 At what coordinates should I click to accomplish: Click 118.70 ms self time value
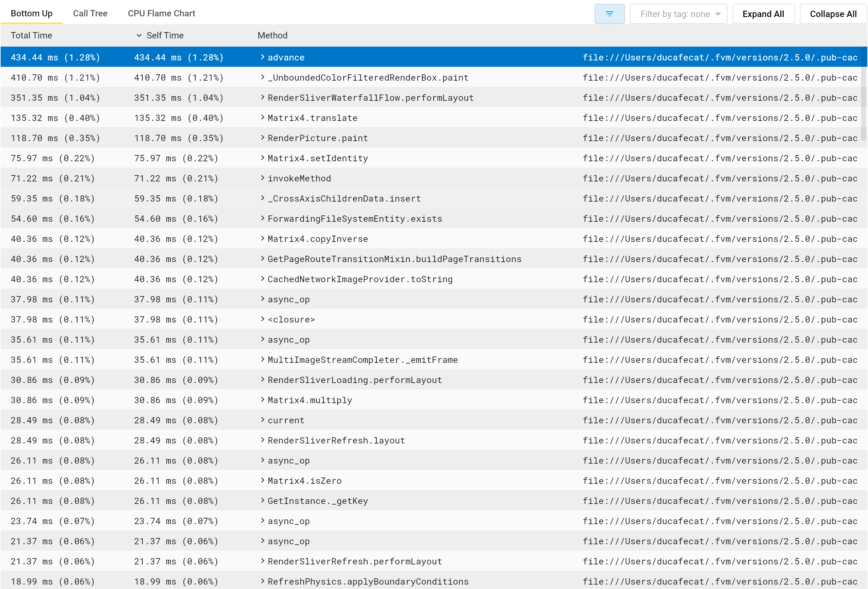tap(179, 138)
